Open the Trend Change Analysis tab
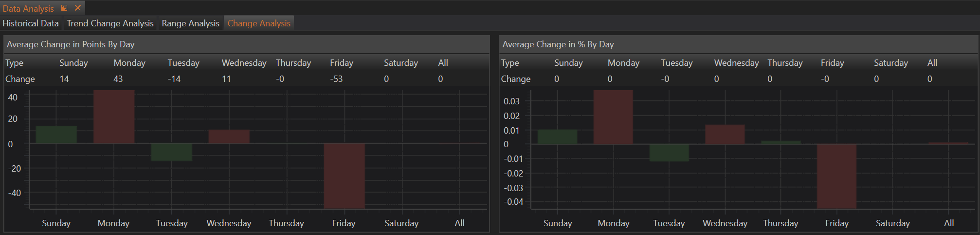Viewport: 980px width, 235px height. pyautogui.click(x=110, y=23)
